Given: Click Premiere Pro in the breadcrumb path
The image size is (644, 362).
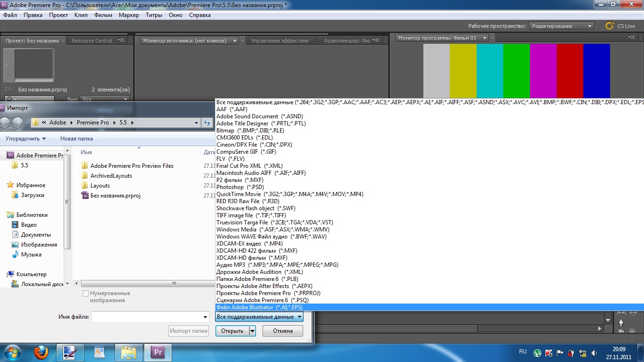Looking at the screenshot, I should tap(93, 123).
